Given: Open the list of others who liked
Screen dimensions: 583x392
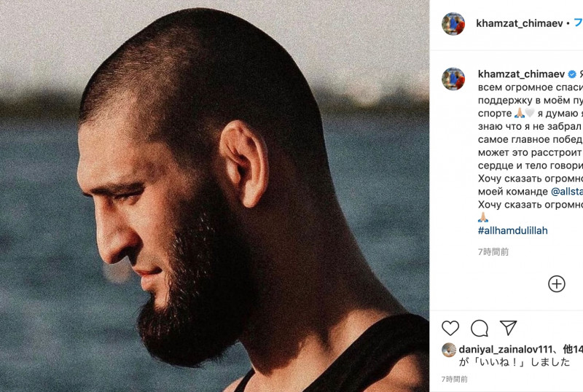Looking at the screenshot, I should point(574,349).
